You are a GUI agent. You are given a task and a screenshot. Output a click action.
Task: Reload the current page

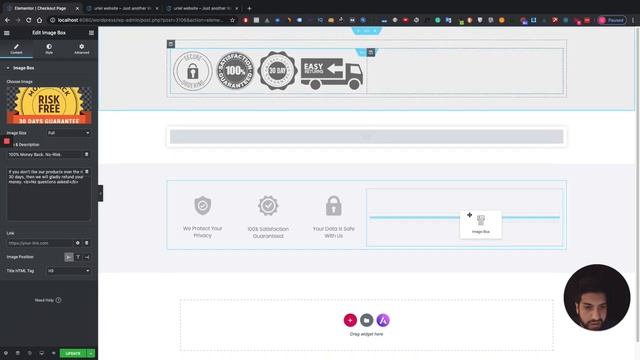coord(29,20)
